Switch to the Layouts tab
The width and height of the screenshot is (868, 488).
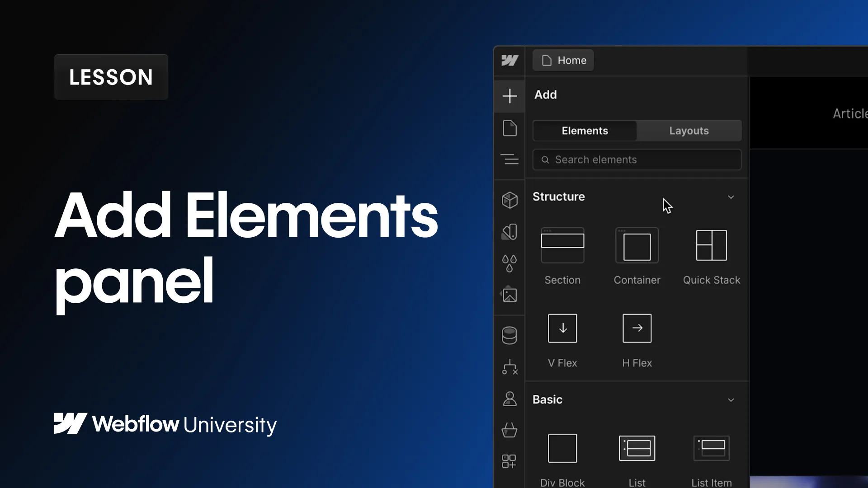coord(689,131)
